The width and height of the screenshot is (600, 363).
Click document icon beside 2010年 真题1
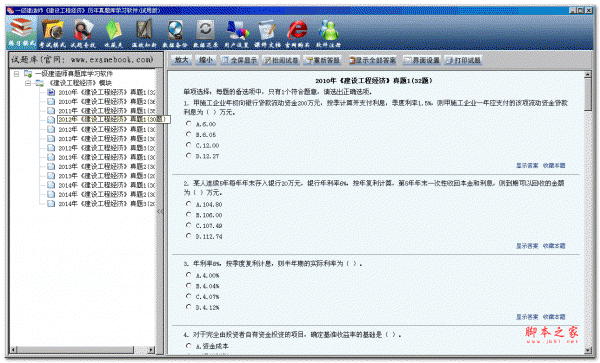tap(51, 92)
